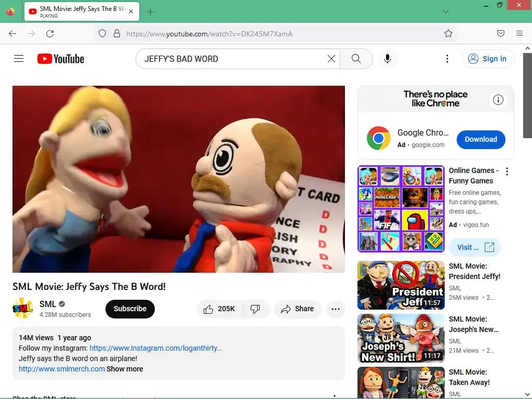Reload the page with the refresh icon

click(50, 34)
